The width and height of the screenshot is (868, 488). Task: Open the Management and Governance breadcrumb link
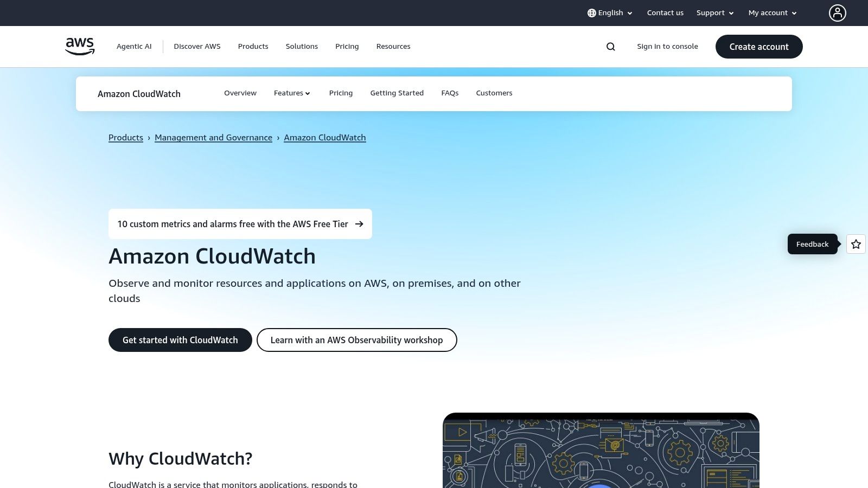(x=213, y=137)
